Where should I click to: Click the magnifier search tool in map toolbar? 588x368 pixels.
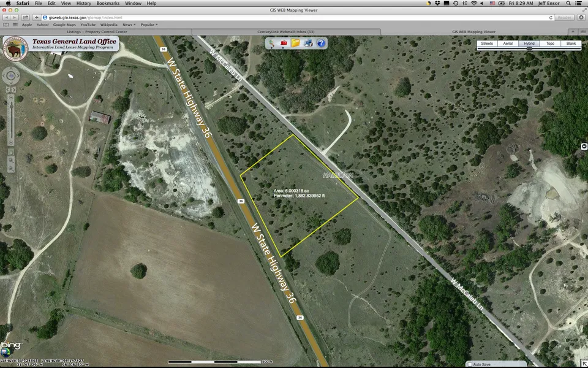[271, 43]
